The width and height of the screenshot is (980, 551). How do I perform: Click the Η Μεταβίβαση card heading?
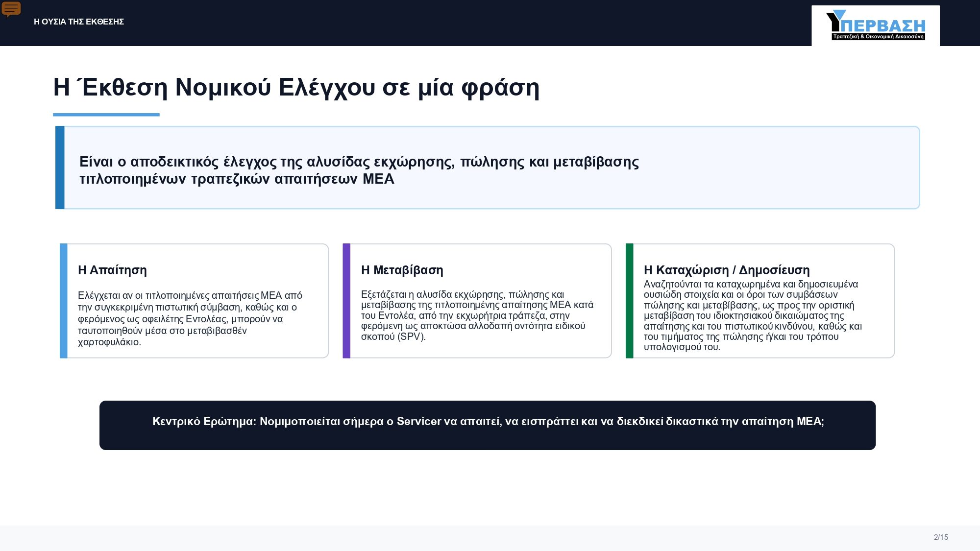click(x=402, y=270)
